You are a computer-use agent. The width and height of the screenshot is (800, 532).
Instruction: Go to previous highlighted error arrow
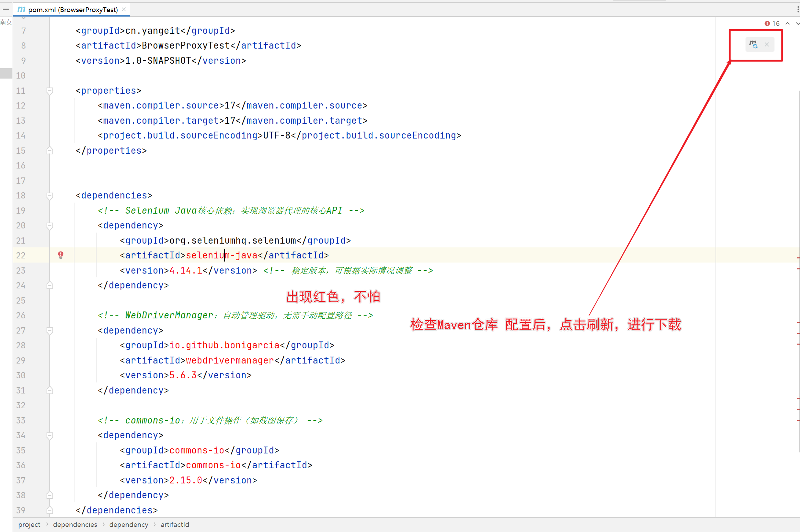tap(788, 23)
